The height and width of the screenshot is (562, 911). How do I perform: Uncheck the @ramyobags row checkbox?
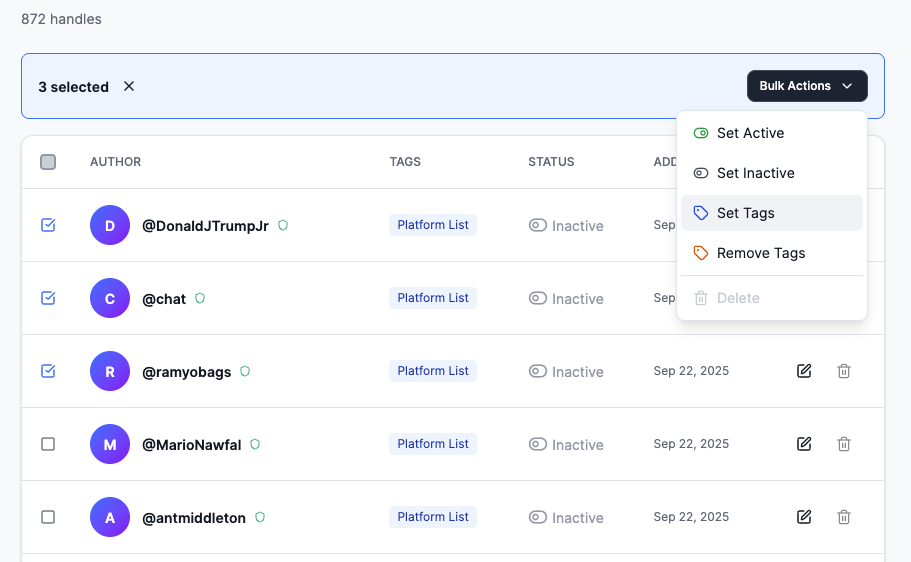tap(48, 371)
